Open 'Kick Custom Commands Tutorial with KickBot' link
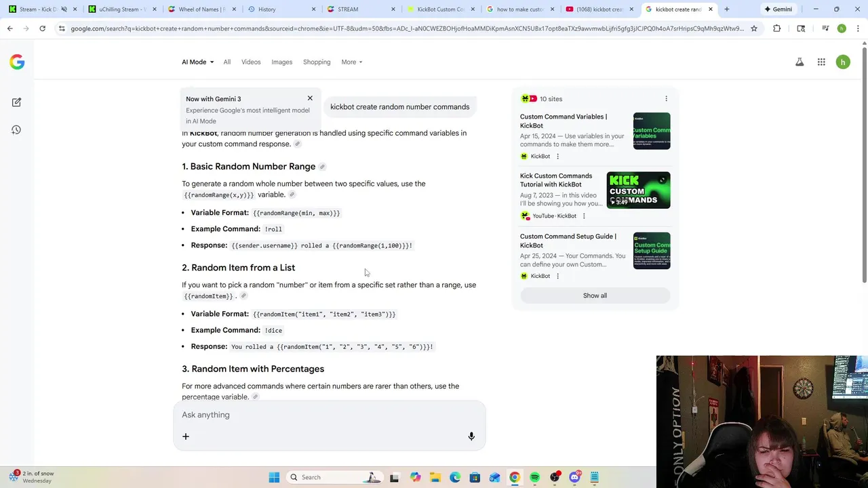 coord(556,180)
